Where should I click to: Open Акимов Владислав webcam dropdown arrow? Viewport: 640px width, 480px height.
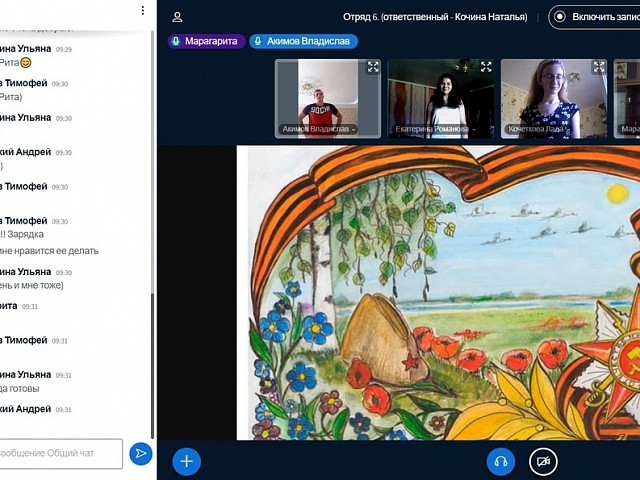point(353,130)
